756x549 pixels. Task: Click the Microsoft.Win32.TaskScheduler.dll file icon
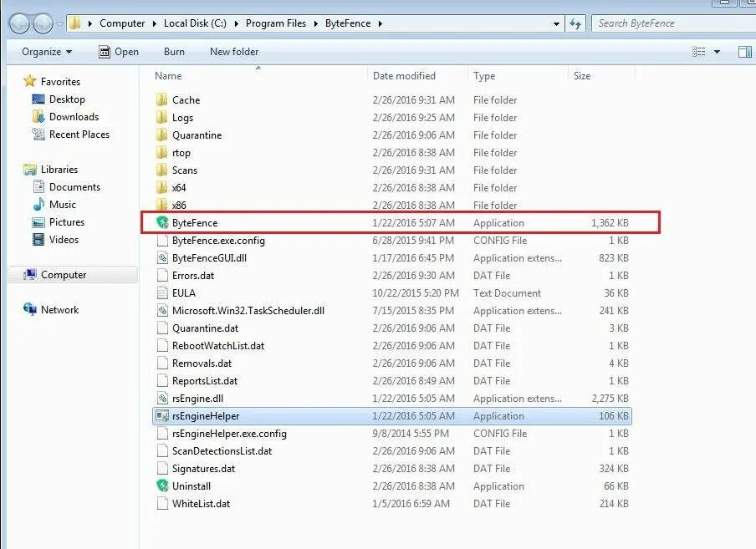(162, 311)
